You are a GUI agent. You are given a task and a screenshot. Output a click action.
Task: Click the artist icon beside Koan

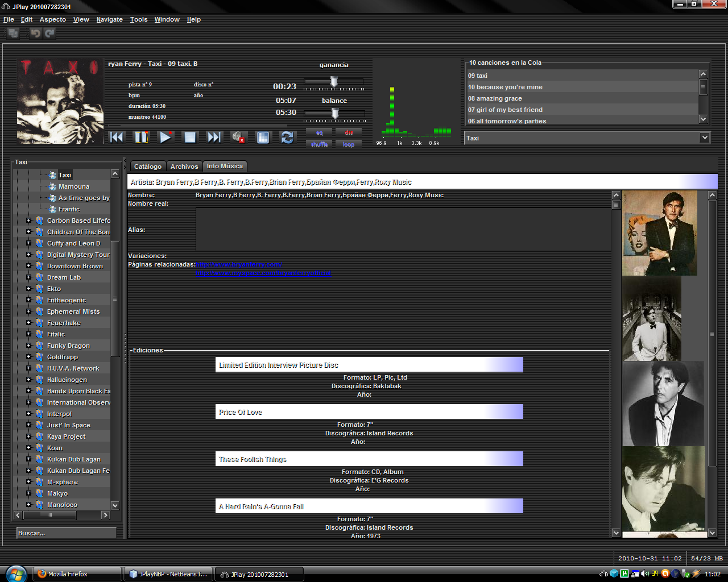pos(40,448)
